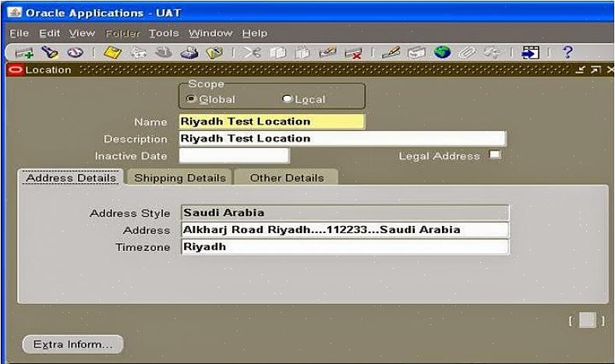Open the Window menu

pyautogui.click(x=210, y=34)
